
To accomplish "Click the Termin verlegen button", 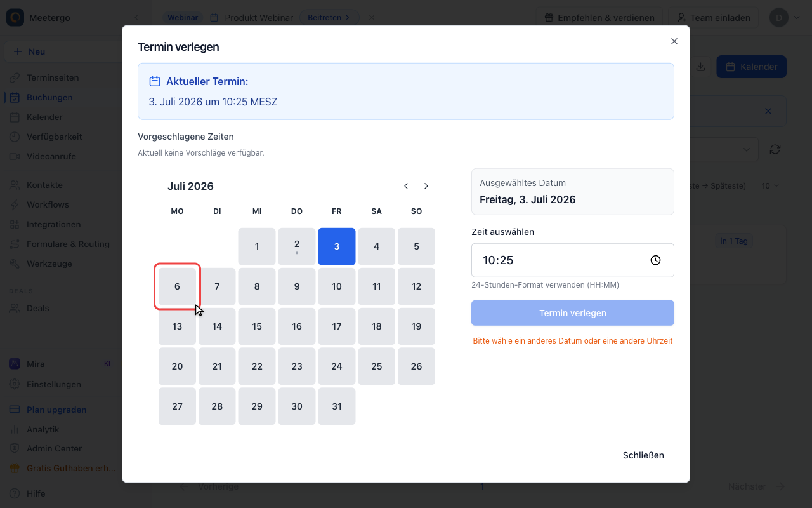I will coord(573,313).
